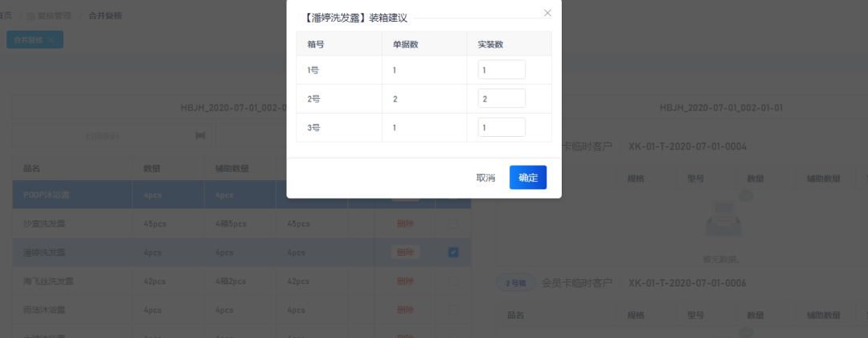Delete the 潘婷洗发露 row
Screen dimensions: 868x338
[405, 252]
